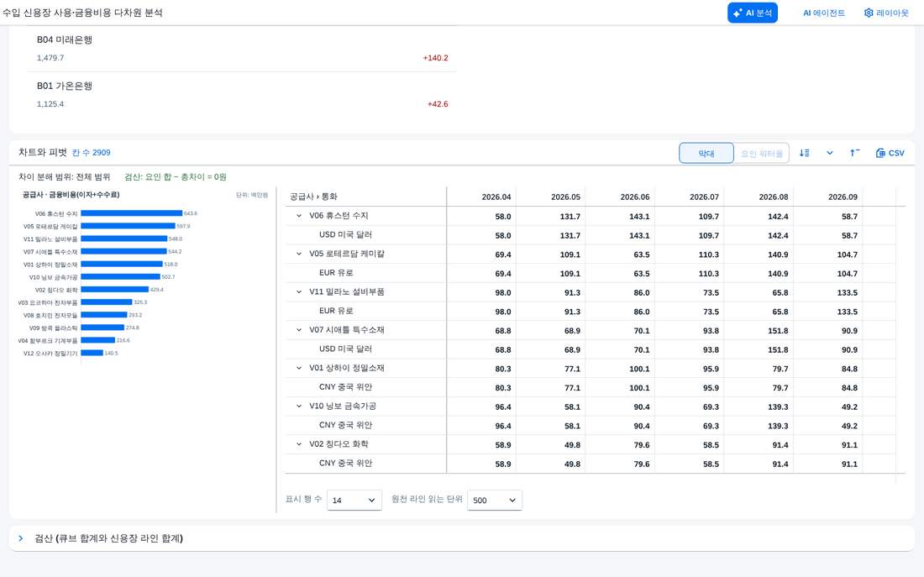Click the sort ascending arrow icon
This screenshot has height=577, width=924.
tap(854, 153)
